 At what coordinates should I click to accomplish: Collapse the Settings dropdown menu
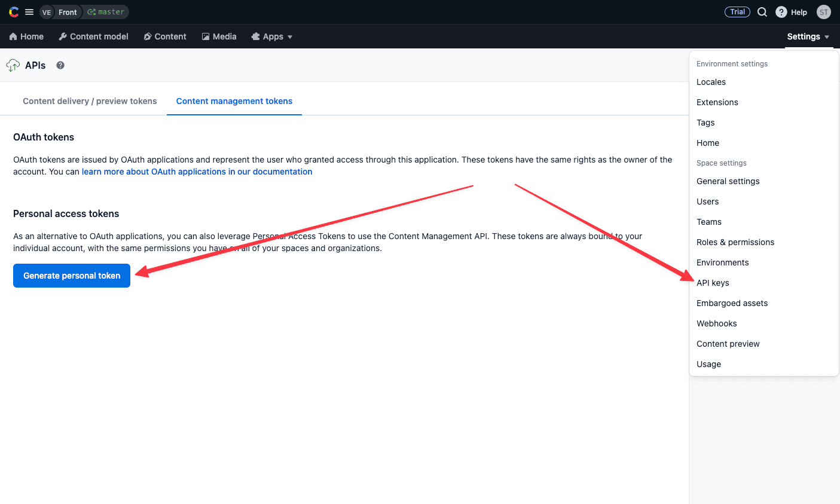808,36
